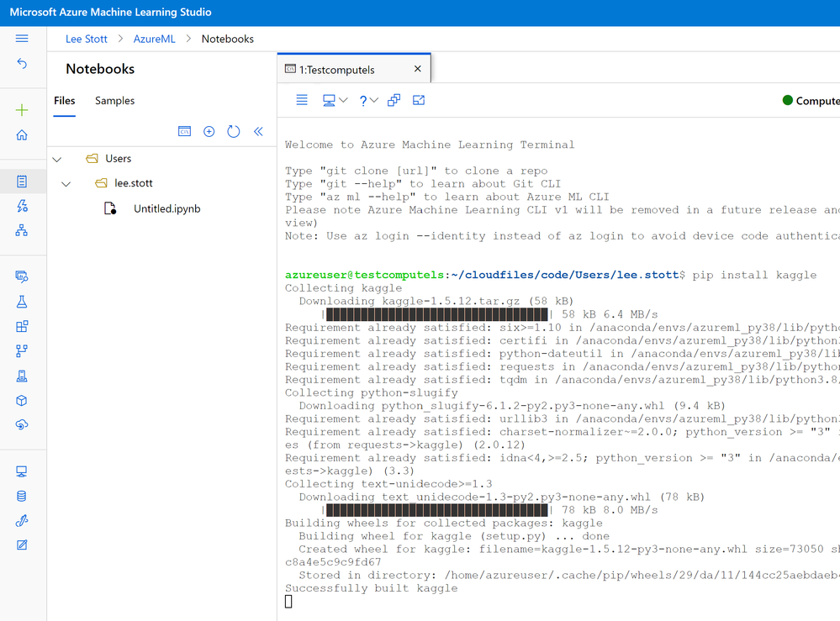This screenshot has height=621, width=840.
Task: Open Endpoints cloud icon
Action: pos(22,424)
